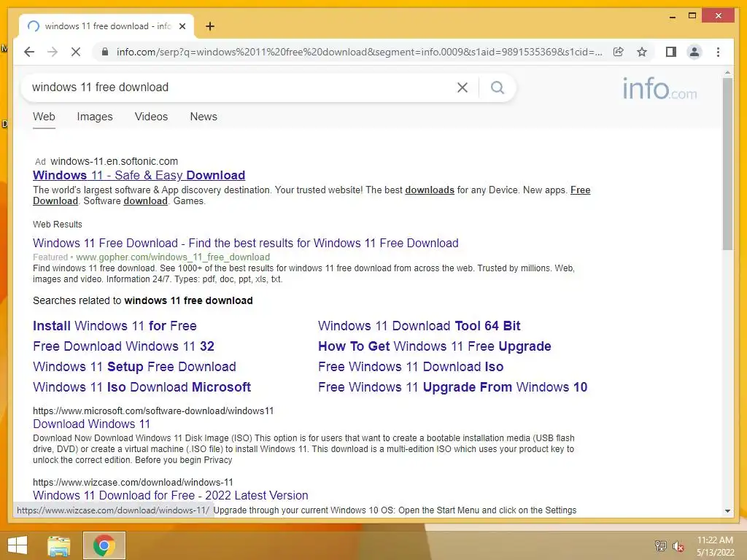Click Chrome icon in taskbar

(x=104, y=545)
